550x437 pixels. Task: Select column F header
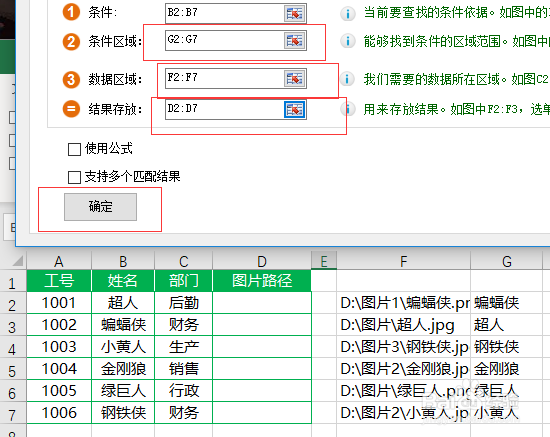click(403, 261)
